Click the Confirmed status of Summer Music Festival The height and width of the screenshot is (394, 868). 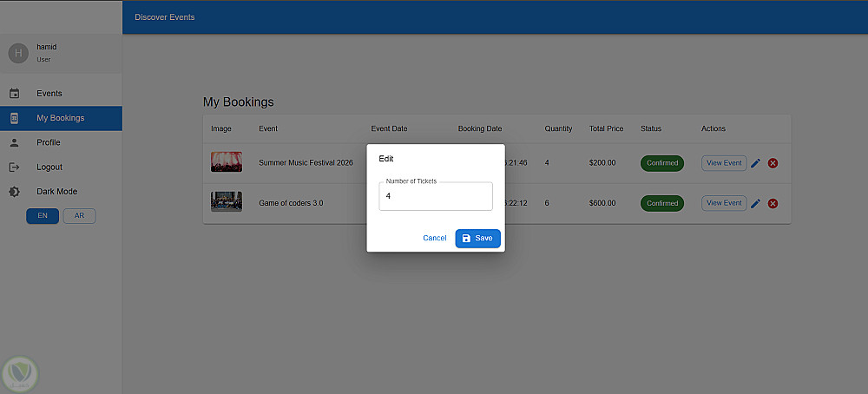click(x=662, y=163)
